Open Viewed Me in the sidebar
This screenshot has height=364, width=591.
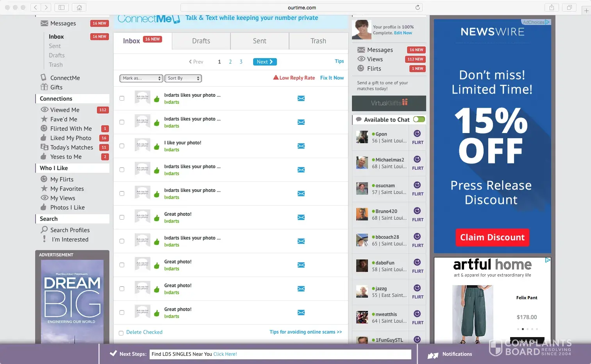pyautogui.click(x=65, y=110)
